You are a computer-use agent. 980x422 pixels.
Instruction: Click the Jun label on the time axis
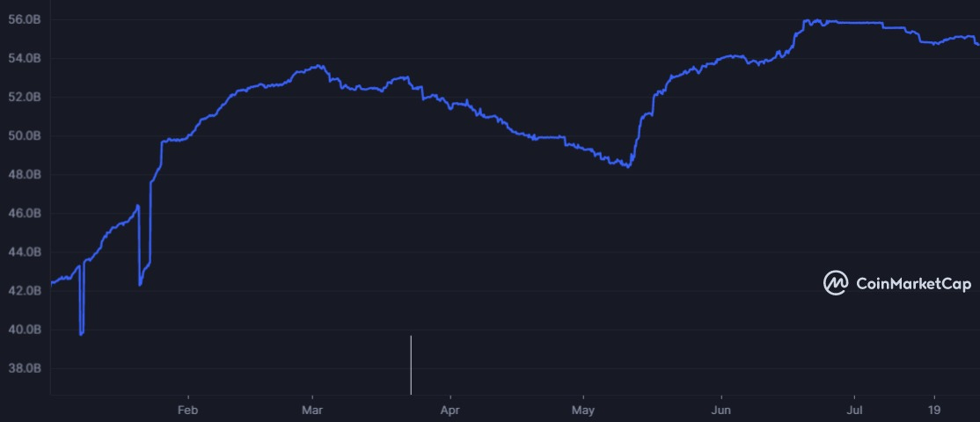pyautogui.click(x=721, y=411)
